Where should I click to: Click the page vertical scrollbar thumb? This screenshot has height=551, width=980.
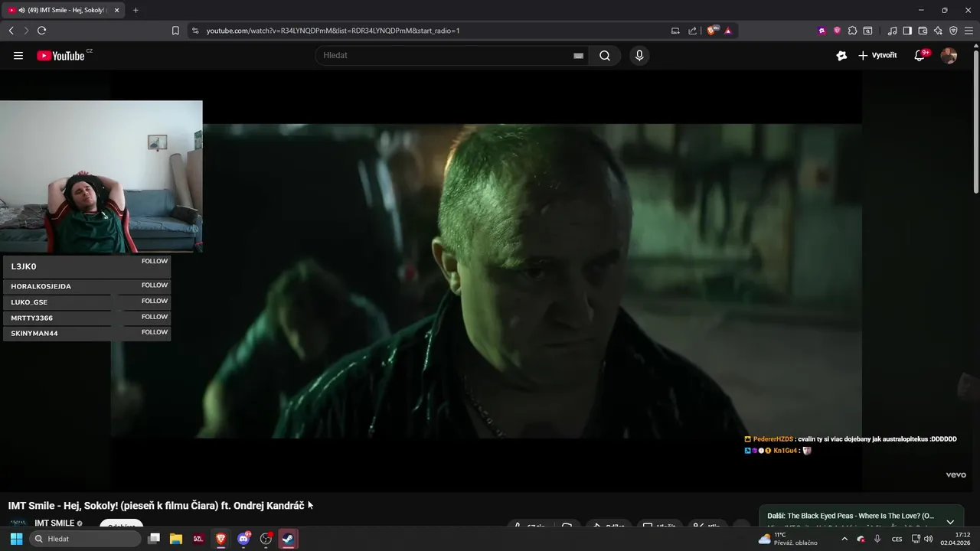pos(975,120)
